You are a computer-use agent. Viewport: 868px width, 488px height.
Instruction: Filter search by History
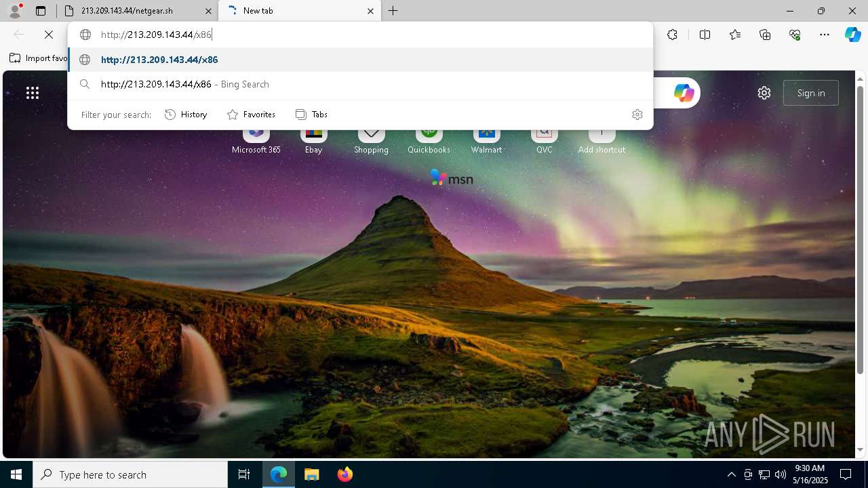point(186,115)
